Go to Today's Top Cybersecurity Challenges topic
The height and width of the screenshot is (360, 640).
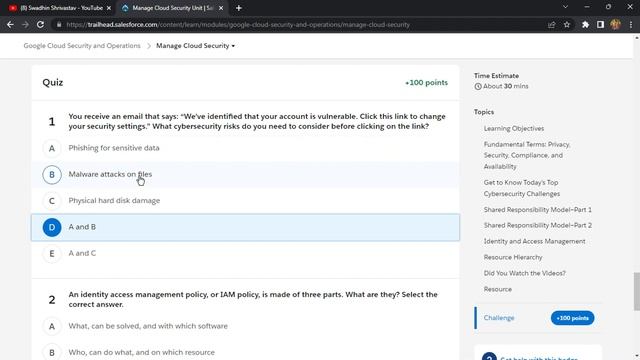(522, 188)
